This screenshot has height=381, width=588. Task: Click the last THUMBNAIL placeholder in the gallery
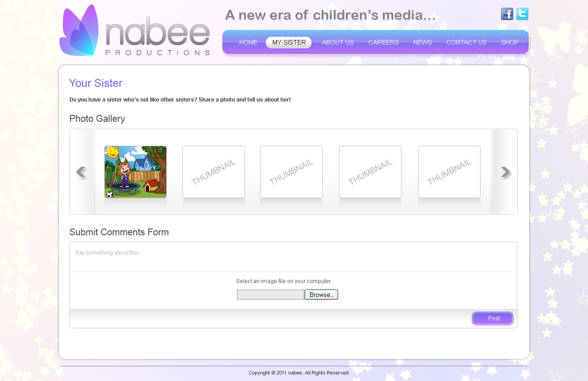[x=449, y=171]
